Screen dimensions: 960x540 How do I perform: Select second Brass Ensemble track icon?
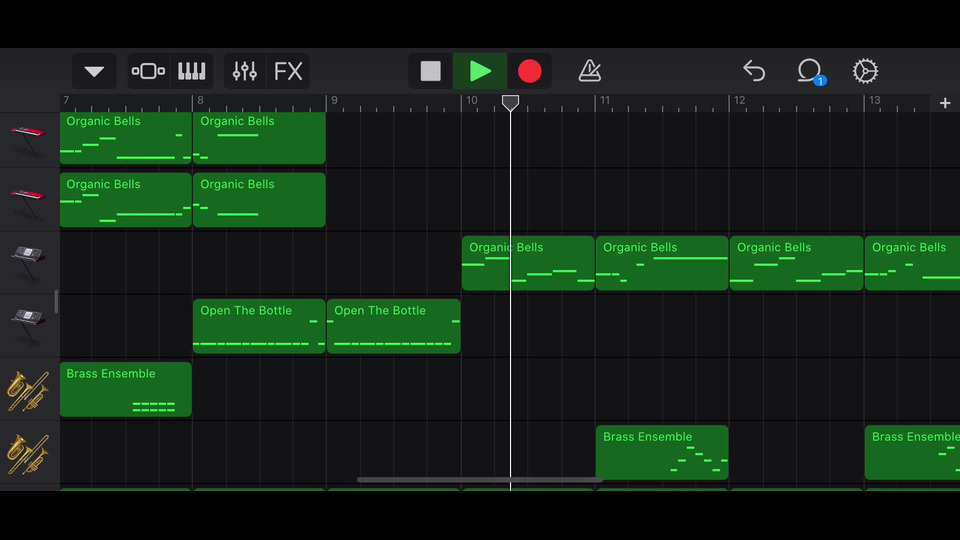pos(28,454)
